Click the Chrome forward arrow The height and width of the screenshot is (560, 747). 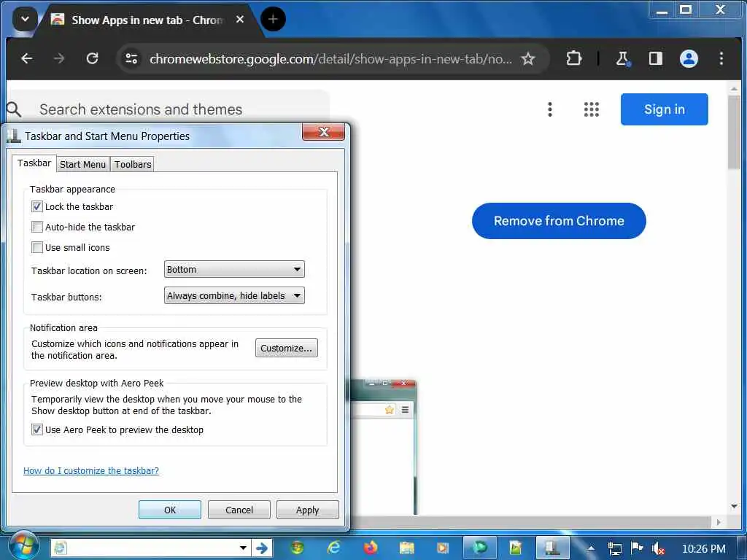click(59, 58)
